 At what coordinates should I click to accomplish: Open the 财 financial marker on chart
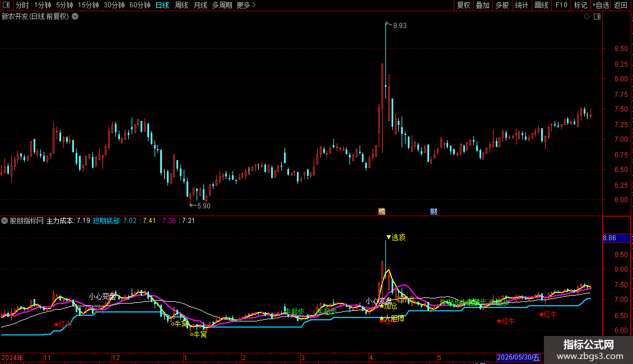coord(434,212)
